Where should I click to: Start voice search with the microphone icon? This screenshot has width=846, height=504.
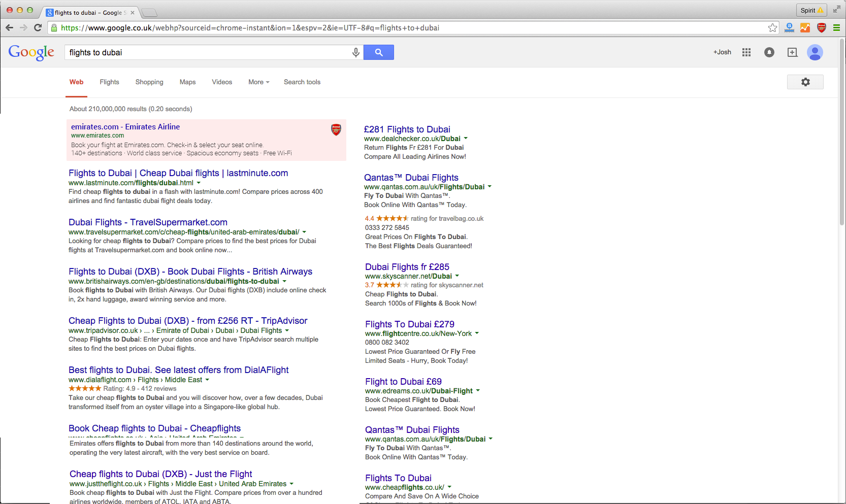point(356,52)
